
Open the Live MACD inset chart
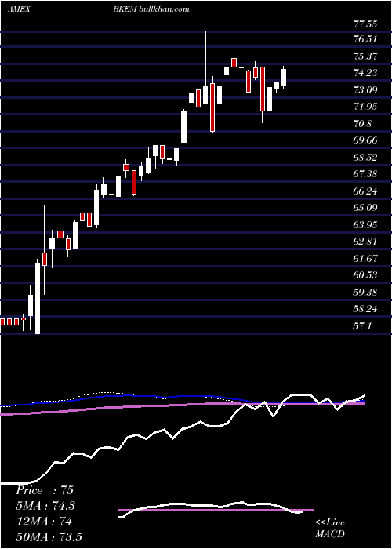point(216,510)
